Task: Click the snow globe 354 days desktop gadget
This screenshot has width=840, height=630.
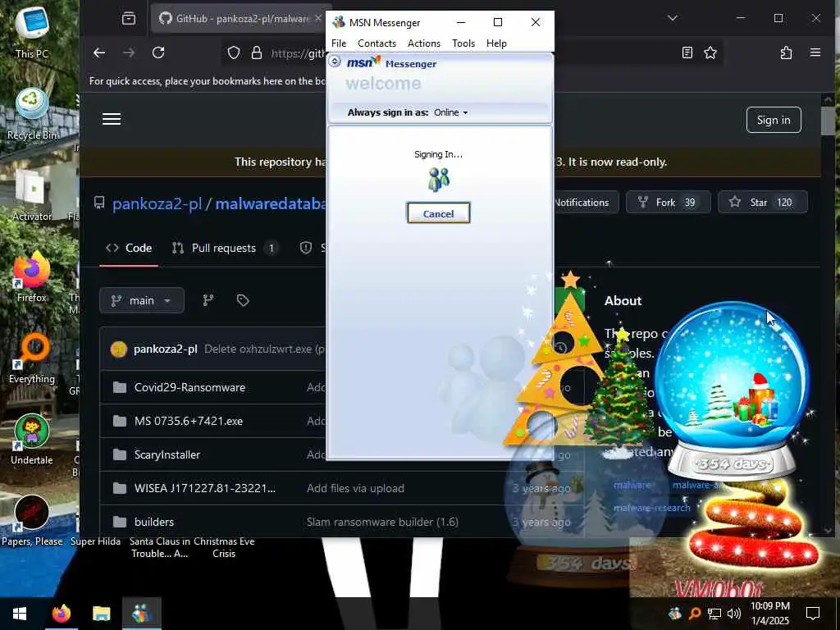Action: point(732,390)
